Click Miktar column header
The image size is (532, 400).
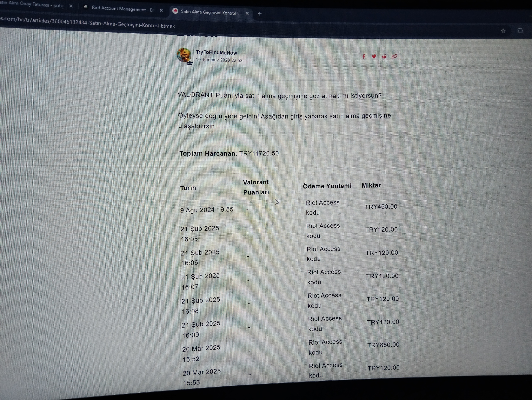[371, 185]
